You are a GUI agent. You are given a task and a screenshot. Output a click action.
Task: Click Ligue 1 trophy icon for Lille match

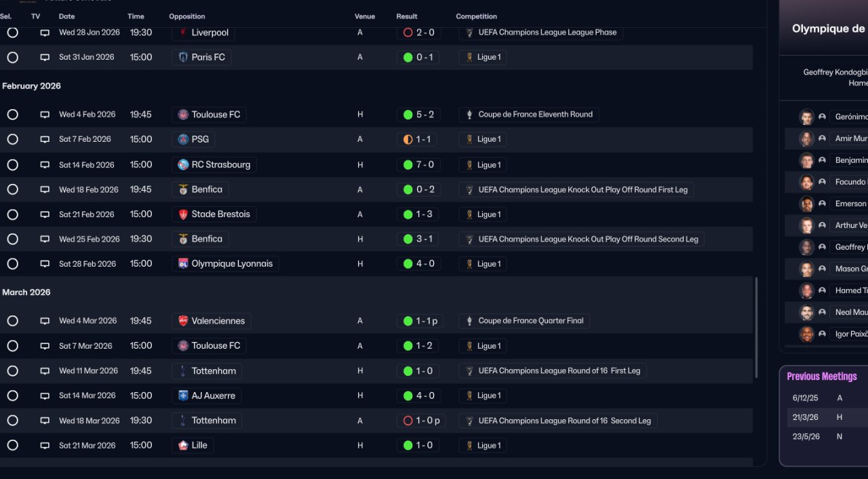pos(469,446)
